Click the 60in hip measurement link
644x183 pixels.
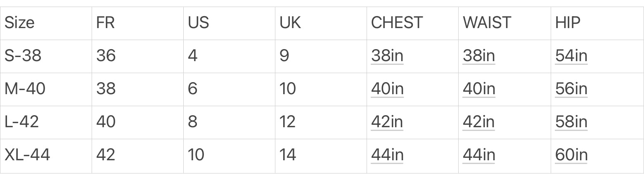[571, 155]
